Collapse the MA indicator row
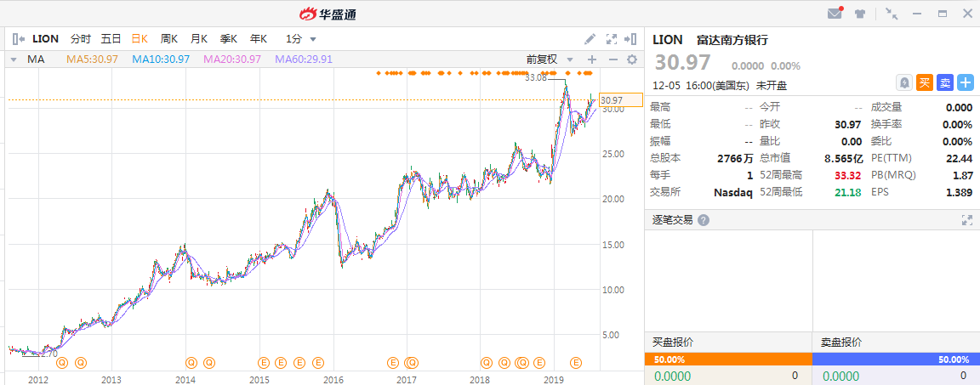The image size is (980, 385). click(x=13, y=59)
